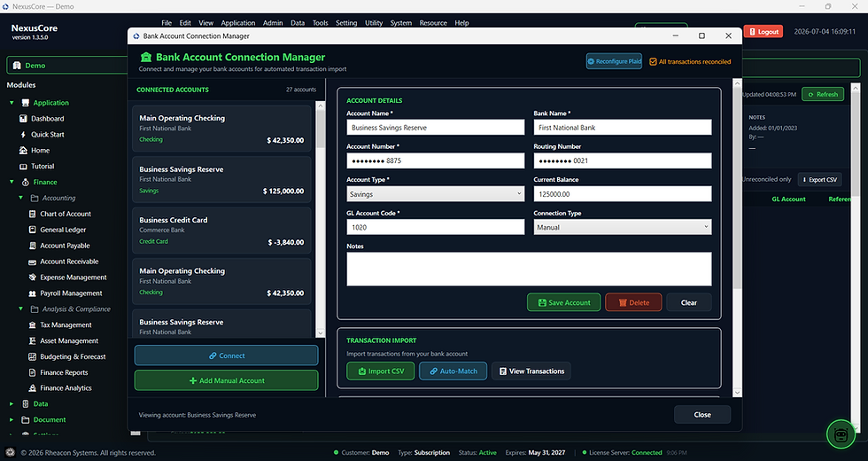This screenshot has height=461, width=868.
Task: Click the Finance Reports icon
Action: coord(32,373)
